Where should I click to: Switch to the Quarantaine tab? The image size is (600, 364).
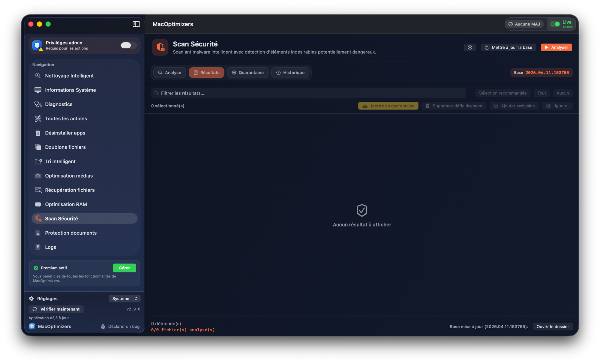[248, 73]
